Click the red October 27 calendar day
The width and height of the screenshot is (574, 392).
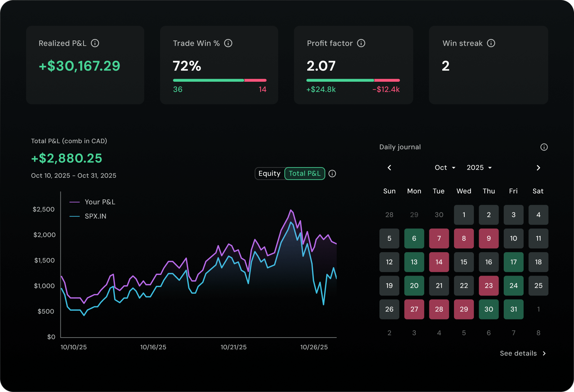pos(414,309)
